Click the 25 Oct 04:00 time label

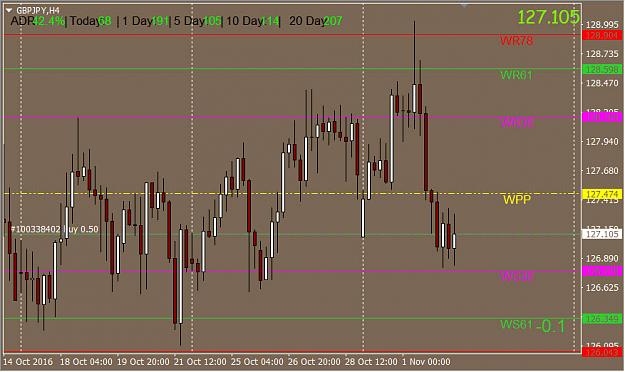[x=257, y=362]
